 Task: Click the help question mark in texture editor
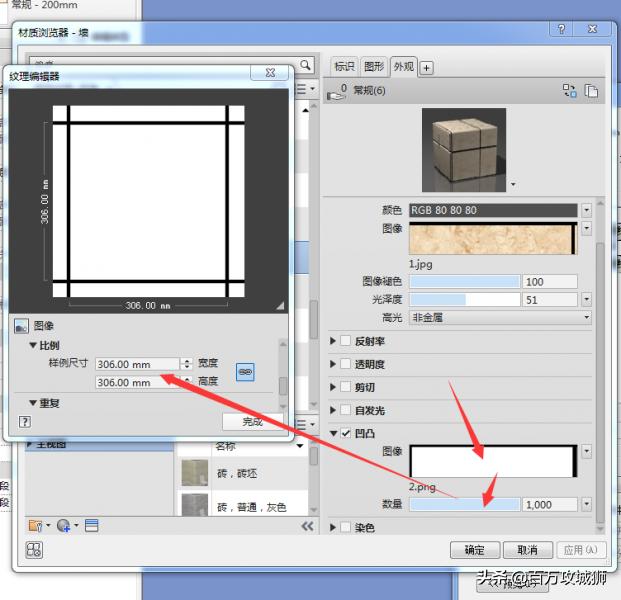(25, 421)
